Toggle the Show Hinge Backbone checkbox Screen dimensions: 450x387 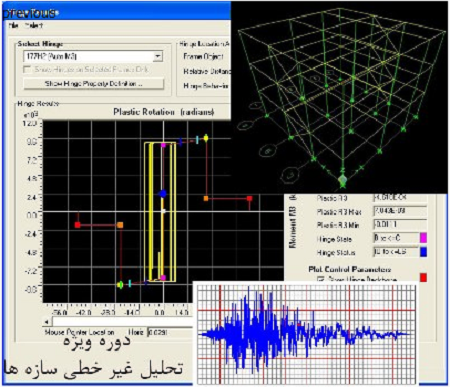point(321,279)
